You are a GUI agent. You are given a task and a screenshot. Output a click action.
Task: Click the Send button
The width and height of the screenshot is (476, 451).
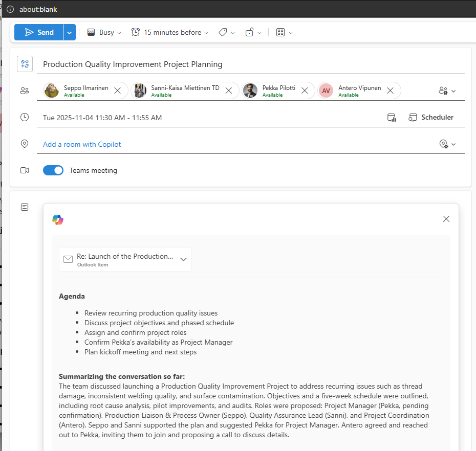[x=39, y=32]
